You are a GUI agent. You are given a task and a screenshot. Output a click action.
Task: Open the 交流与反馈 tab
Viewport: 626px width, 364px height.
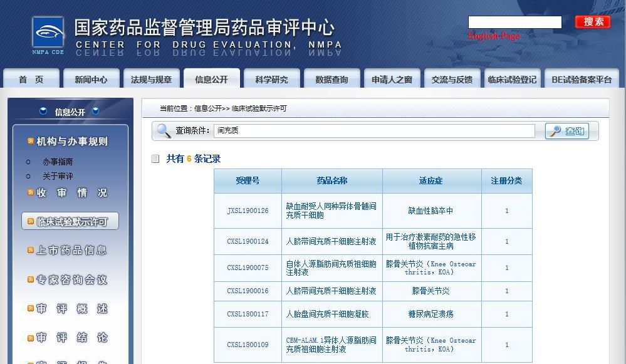[452, 79]
